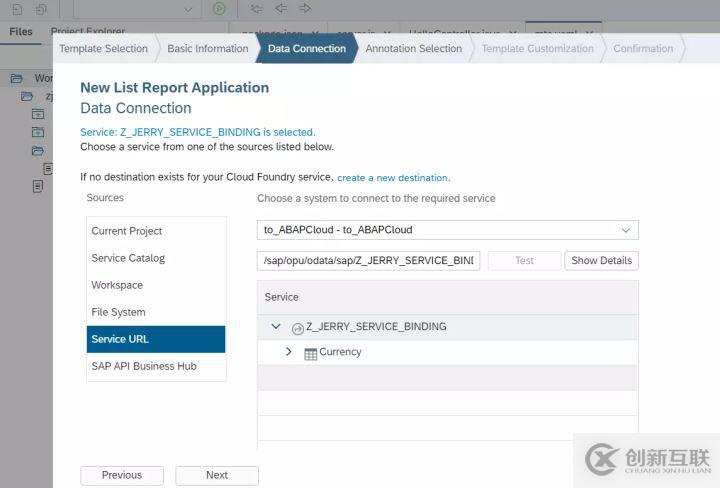Click the save file icon in the top toolbar
720x488 pixels.
coord(17,9)
